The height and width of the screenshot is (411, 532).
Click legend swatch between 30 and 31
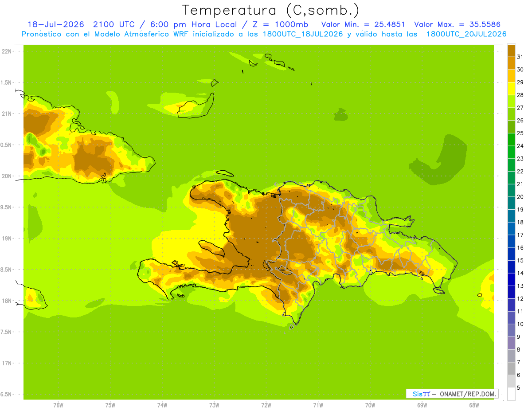tap(511, 63)
